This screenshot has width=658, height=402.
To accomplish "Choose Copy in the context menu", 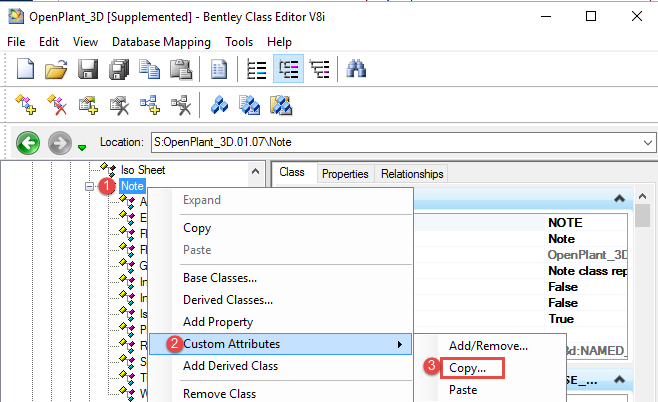I will (197, 228).
